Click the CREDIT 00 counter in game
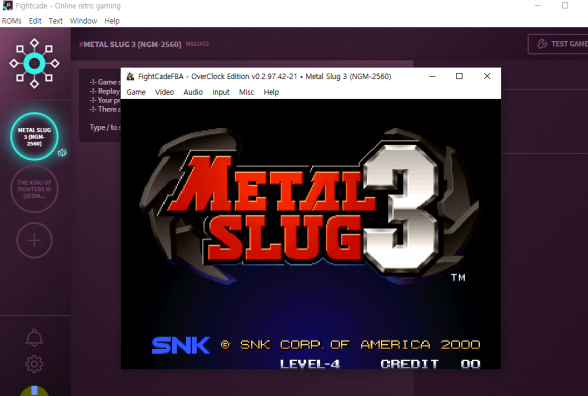Screen dimensions: 588x396 click(430, 364)
